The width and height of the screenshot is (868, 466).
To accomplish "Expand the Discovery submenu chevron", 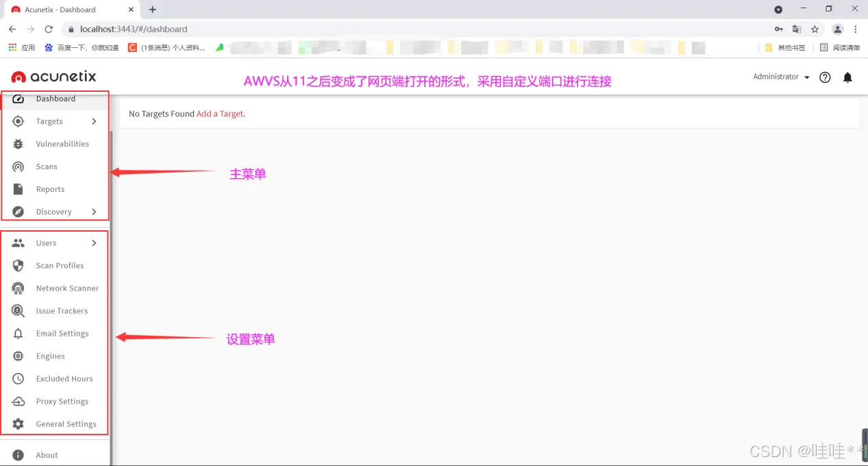I will point(94,212).
